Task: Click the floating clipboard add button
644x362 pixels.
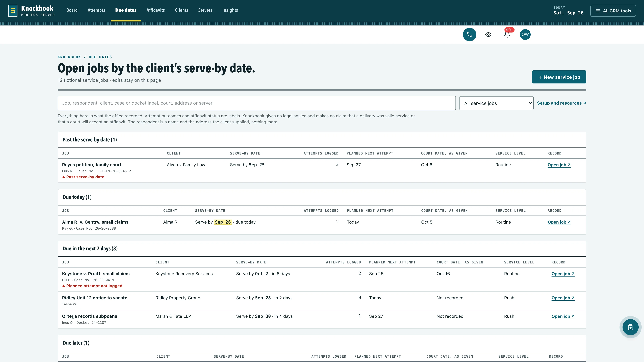Action: (630, 327)
